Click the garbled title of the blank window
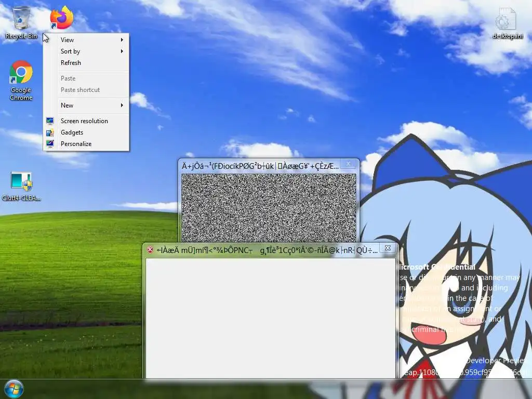 tap(267, 250)
